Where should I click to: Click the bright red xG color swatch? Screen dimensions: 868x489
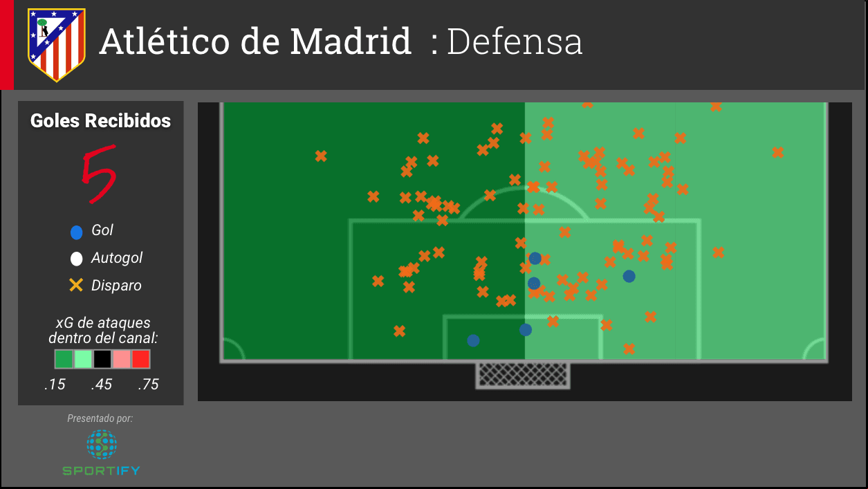141,359
